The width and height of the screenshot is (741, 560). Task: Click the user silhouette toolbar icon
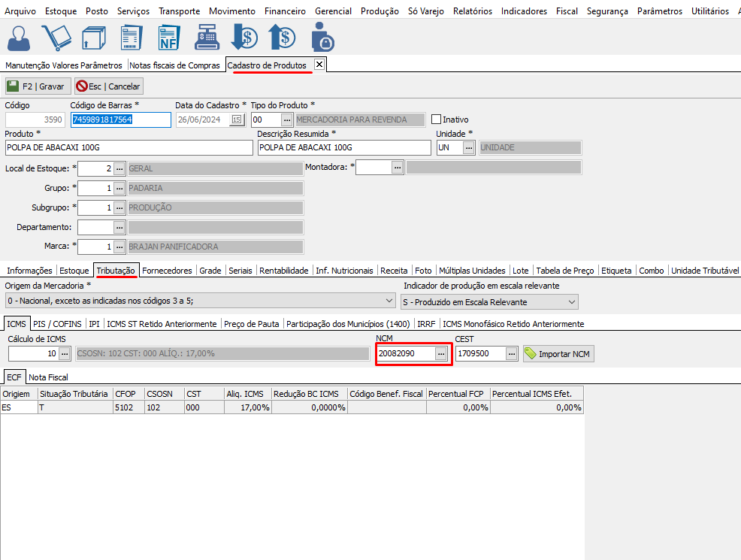23,38
